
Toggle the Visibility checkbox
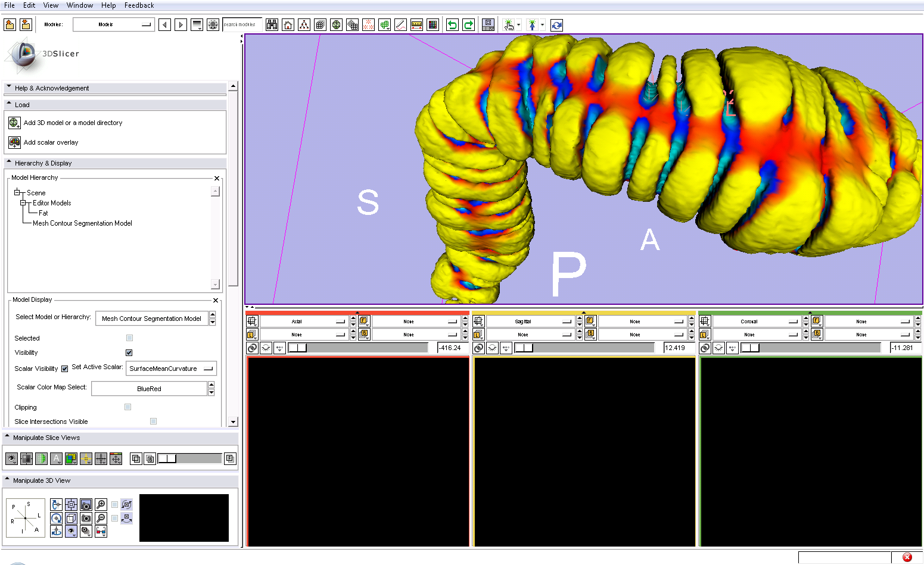point(129,352)
